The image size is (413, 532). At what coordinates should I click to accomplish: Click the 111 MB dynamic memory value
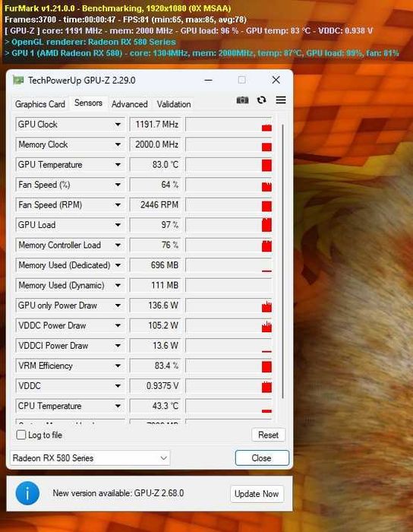pyautogui.click(x=156, y=285)
